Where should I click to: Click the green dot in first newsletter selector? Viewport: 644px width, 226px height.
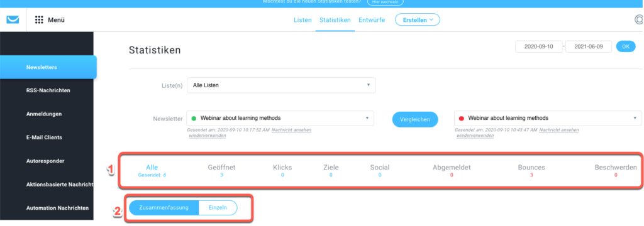coord(194,118)
